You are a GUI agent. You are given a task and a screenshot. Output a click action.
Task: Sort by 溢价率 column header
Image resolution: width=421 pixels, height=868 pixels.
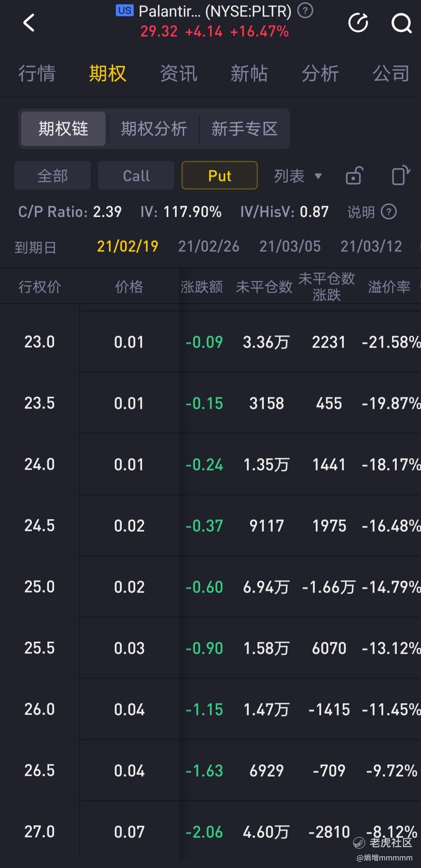tap(389, 287)
